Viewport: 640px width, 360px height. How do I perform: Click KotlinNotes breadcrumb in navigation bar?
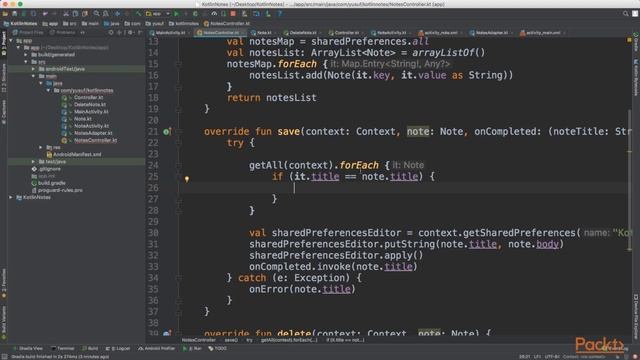(x=21, y=24)
